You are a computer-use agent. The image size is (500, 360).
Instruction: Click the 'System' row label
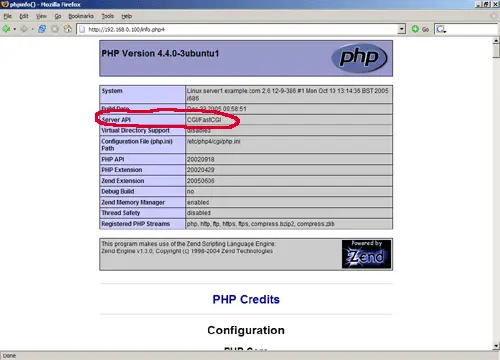(x=112, y=91)
